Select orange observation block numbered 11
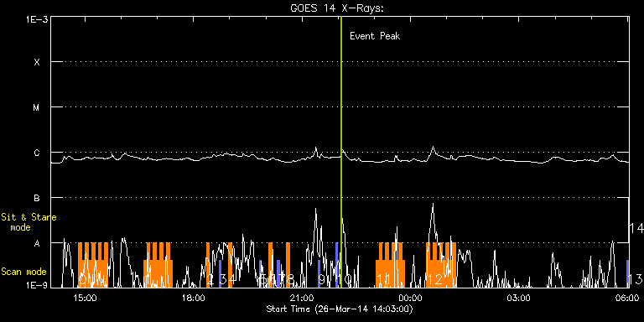The width and height of the screenshot is (644, 322). coord(390,265)
